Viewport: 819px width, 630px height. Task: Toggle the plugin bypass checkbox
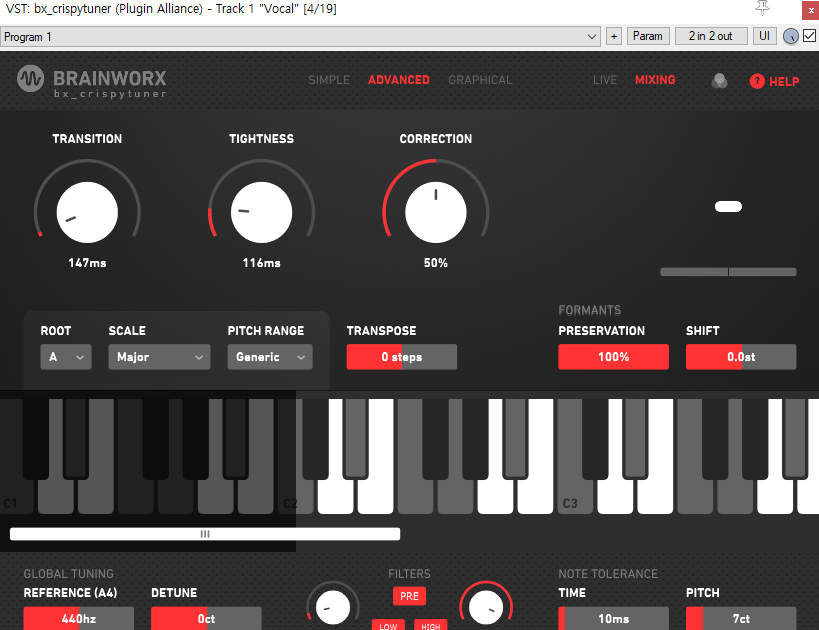point(809,36)
